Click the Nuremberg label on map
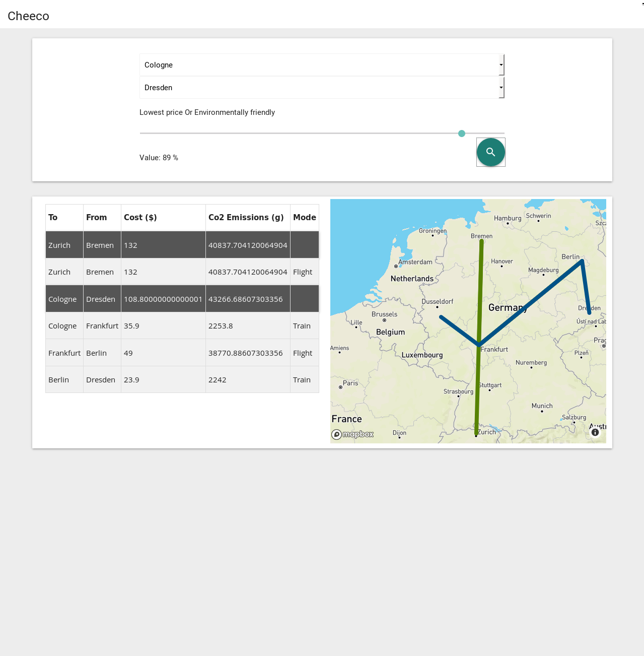644x656 pixels. 531,362
